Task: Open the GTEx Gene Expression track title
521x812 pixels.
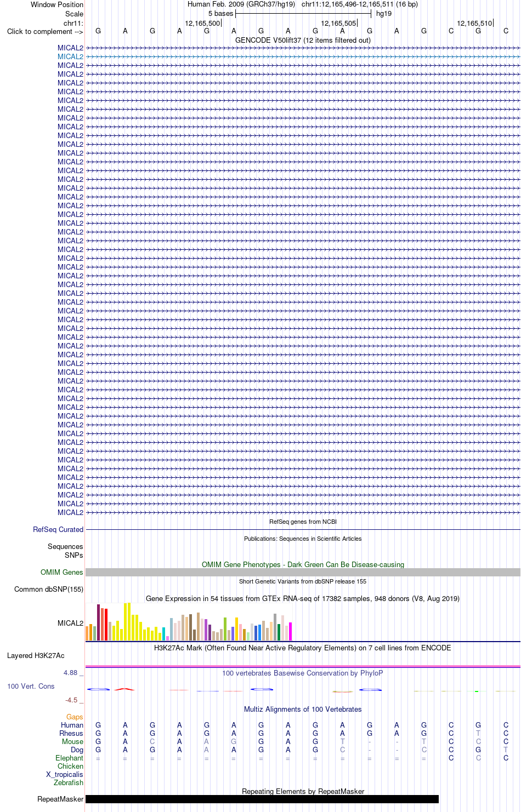Action: [x=303, y=598]
